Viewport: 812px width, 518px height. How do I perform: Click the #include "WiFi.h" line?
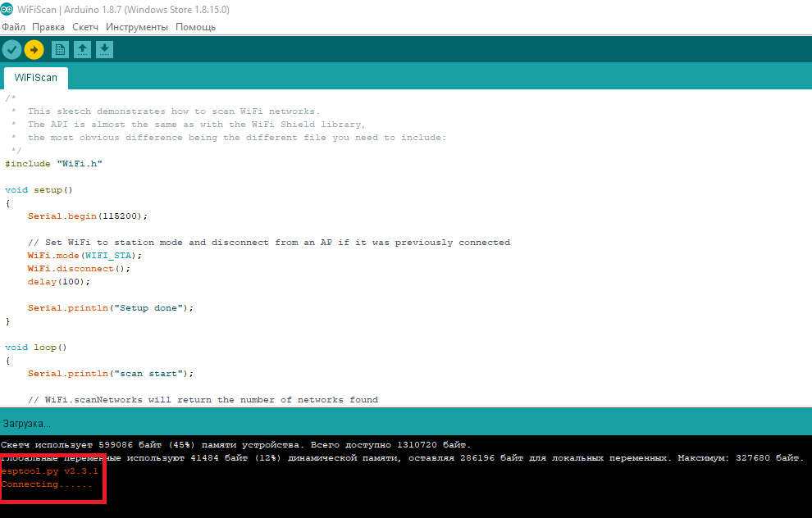pyautogui.click(x=54, y=164)
